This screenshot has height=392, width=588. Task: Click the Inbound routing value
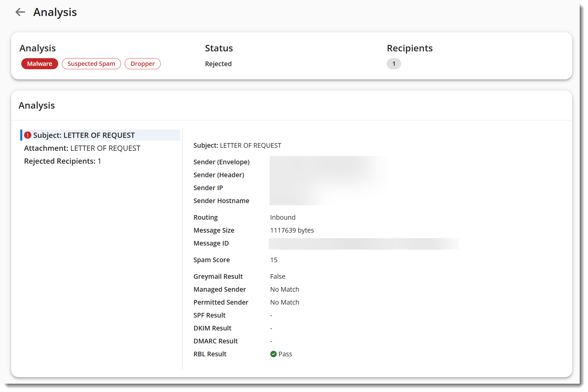coord(283,218)
